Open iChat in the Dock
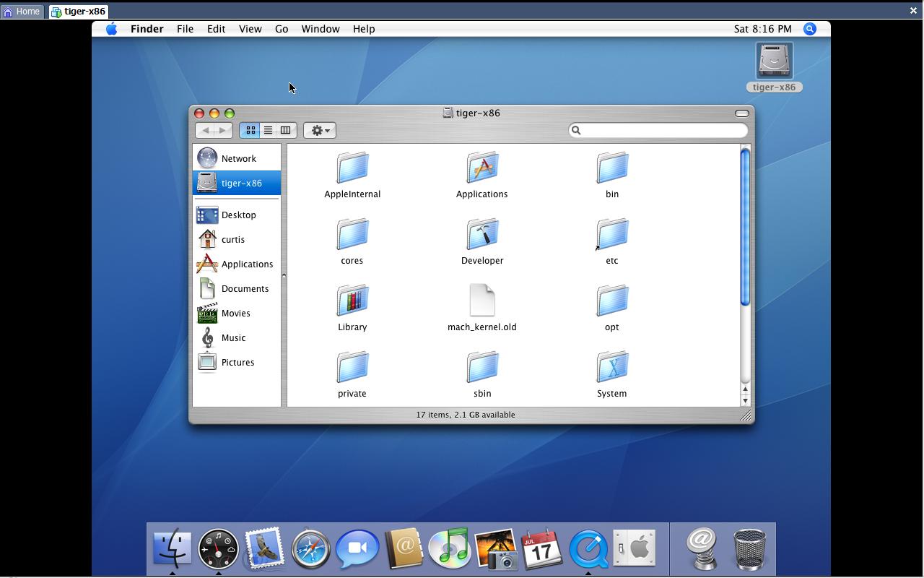 pos(357,549)
